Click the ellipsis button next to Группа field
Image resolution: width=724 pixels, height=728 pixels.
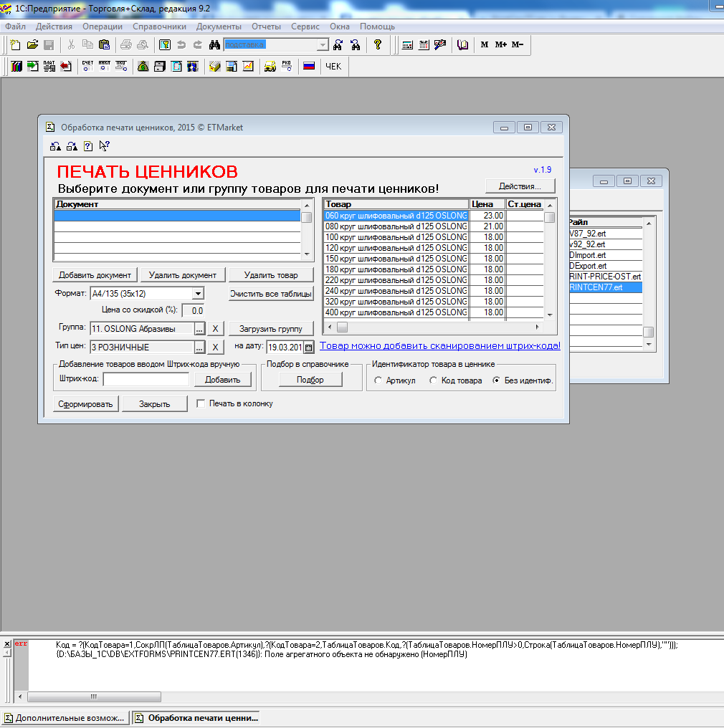(x=199, y=329)
